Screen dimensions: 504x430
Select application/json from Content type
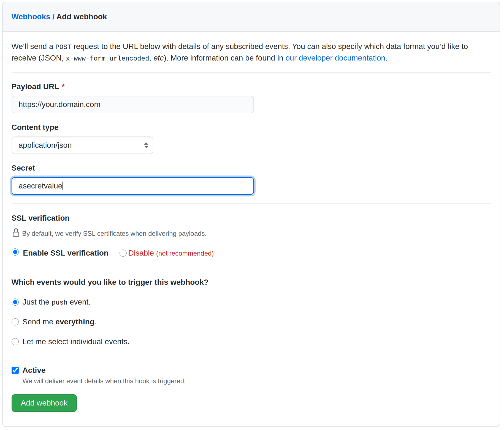pyautogui.click(x=82, y=145)
